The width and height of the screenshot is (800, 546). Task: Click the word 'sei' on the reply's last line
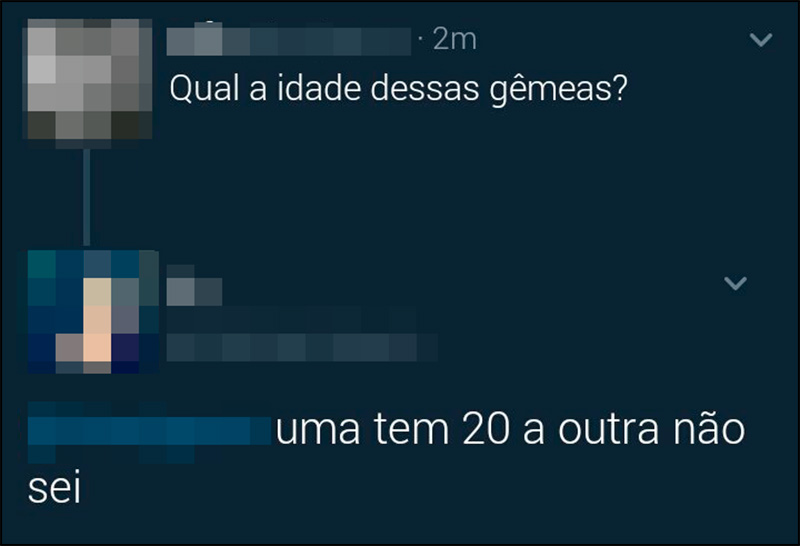point(54,488)
